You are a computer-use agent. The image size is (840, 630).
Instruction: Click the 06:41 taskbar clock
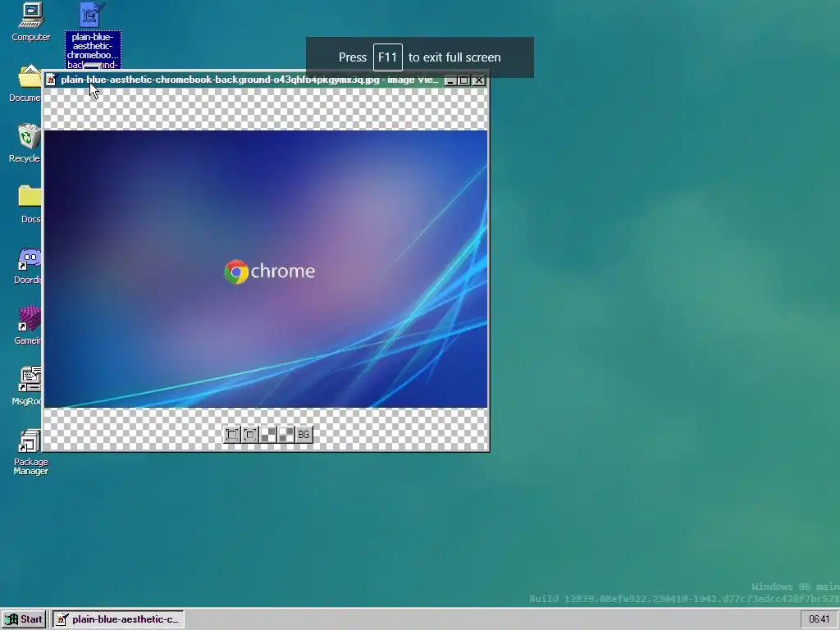pyautogui.click(x=819, y=619)
